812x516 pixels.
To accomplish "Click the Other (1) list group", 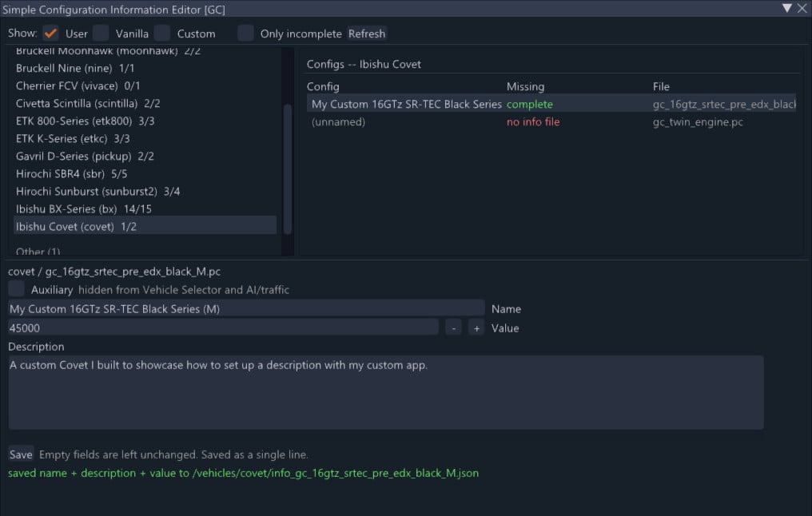I will (38, 252).
